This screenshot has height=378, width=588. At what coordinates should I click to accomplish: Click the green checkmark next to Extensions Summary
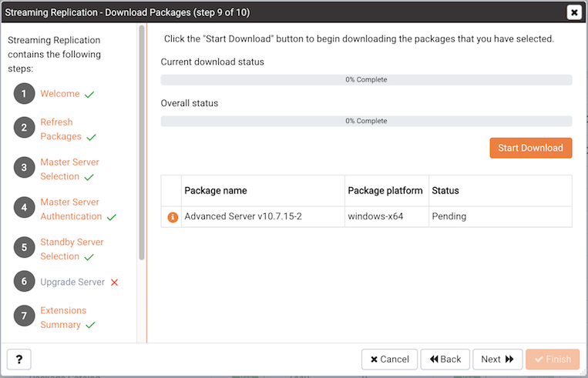tap(90, 325)
